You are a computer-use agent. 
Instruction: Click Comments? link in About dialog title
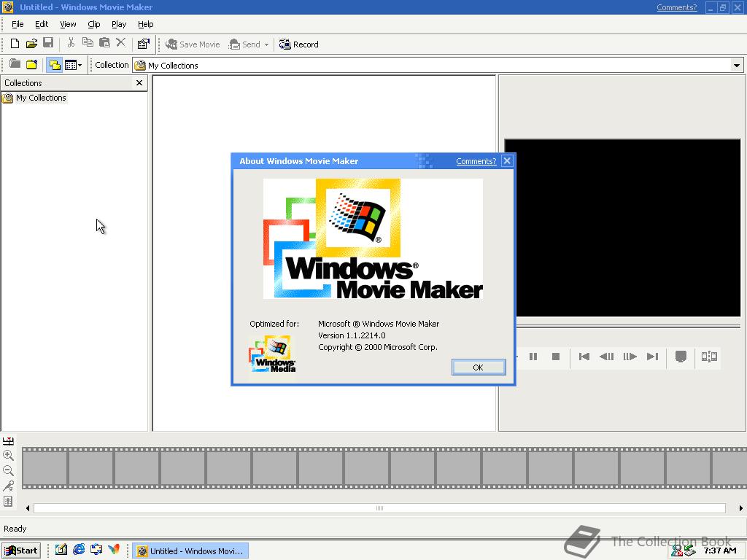[476, 161]
